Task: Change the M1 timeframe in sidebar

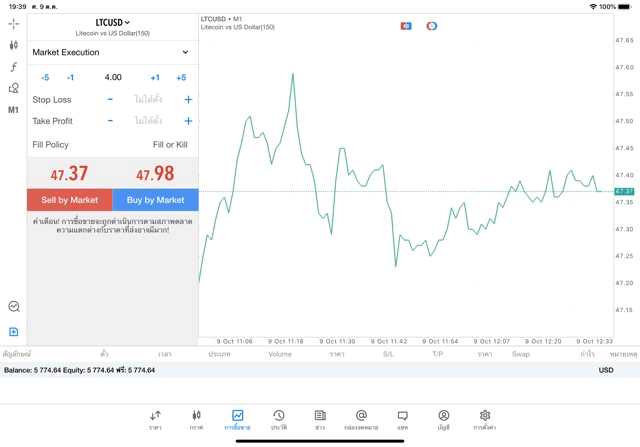Action: click(13, 110)
